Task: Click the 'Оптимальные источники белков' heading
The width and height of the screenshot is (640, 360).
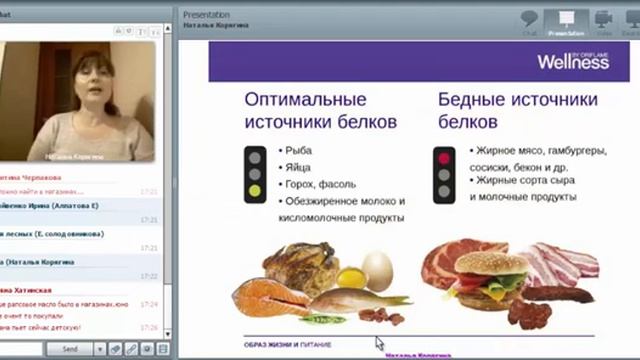Action: point(321,111)
